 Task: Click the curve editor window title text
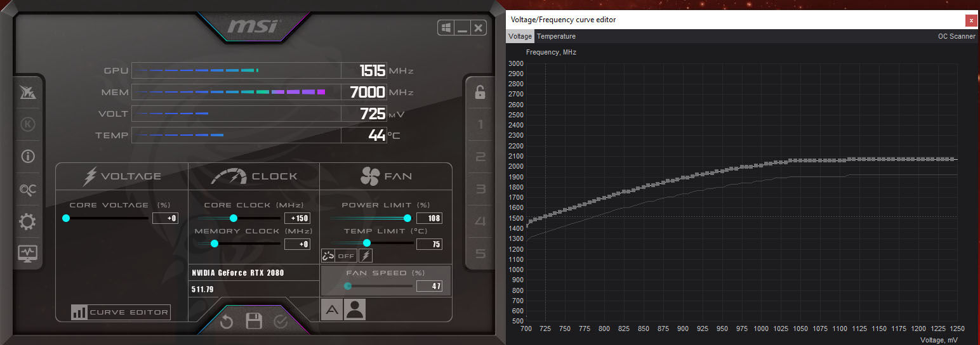coord(563,20)
